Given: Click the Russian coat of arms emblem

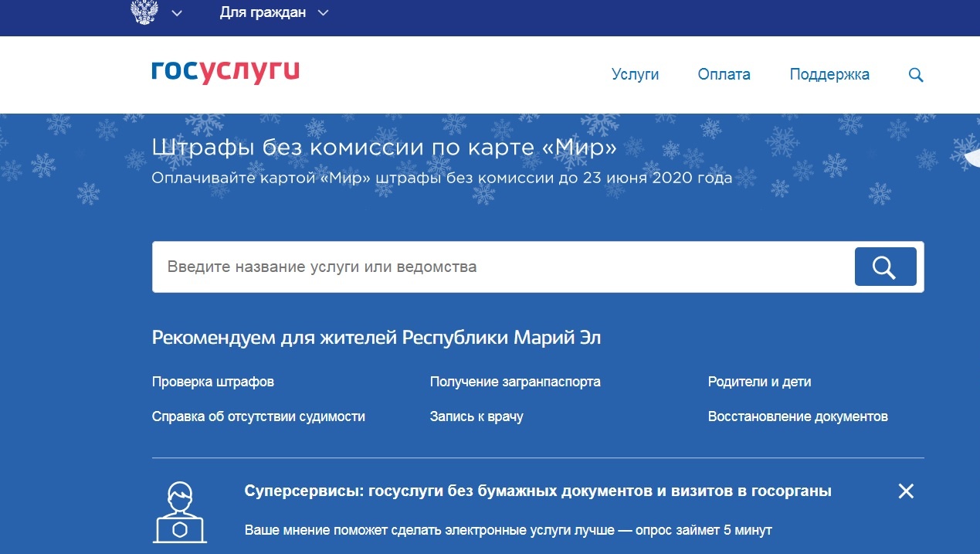Looking at the screenshot, I should click(146, 12).
